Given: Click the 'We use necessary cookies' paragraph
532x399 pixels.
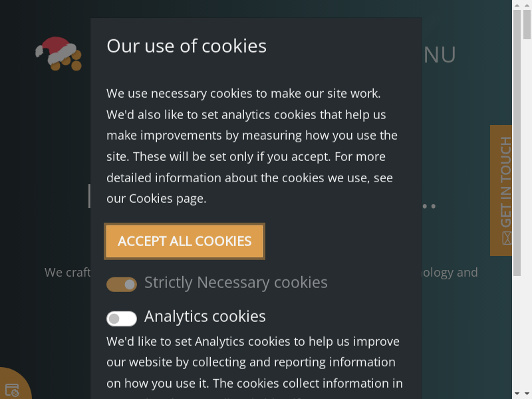Looking at the screenshot, I should tap(253, 146).
